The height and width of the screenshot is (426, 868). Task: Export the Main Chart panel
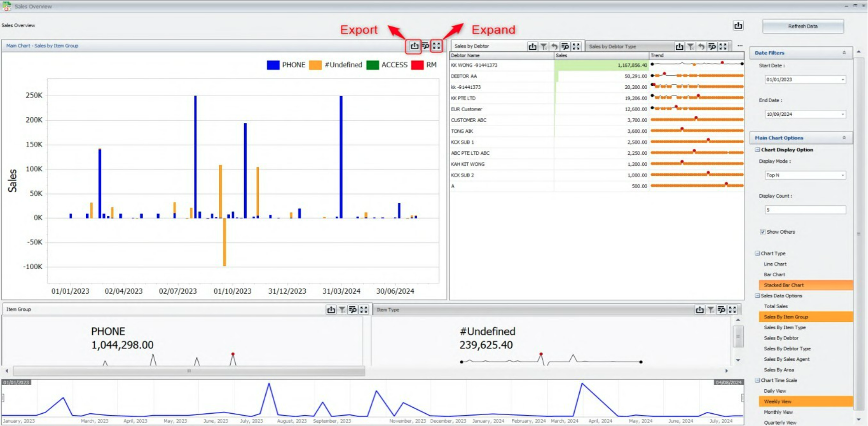pos(414,46)
